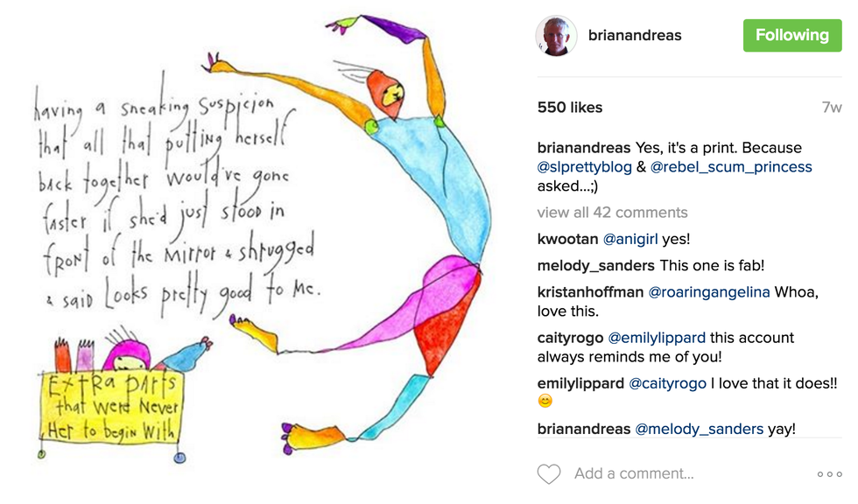Open kristanhoffman commenter profile

point(590,292)
